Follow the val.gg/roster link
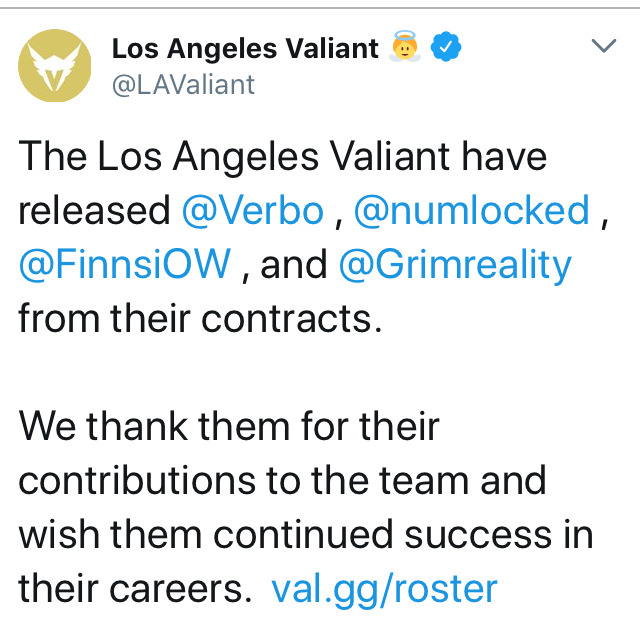640x637 pixels. [384, 588]
